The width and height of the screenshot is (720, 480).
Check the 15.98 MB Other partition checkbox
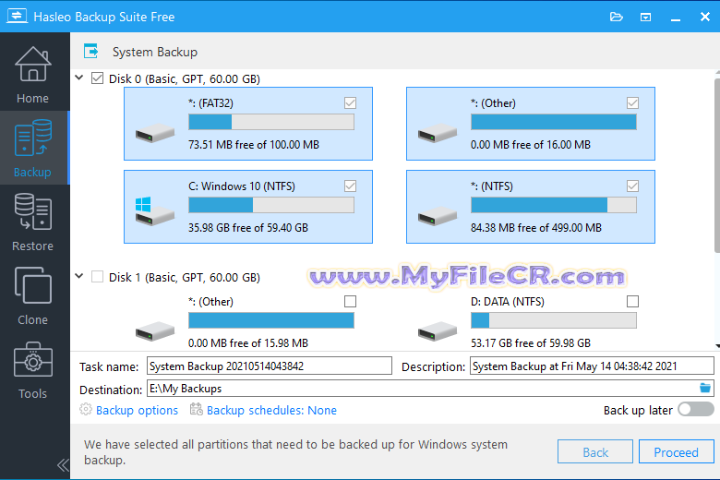[x=350, y=301]
